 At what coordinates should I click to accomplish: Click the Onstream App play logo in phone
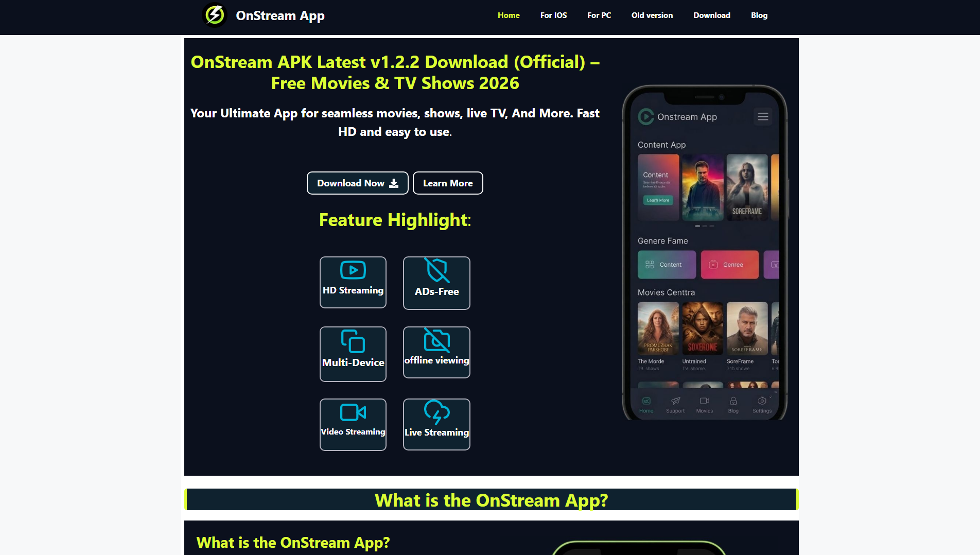pyautogui.click(x=646, y=117)
